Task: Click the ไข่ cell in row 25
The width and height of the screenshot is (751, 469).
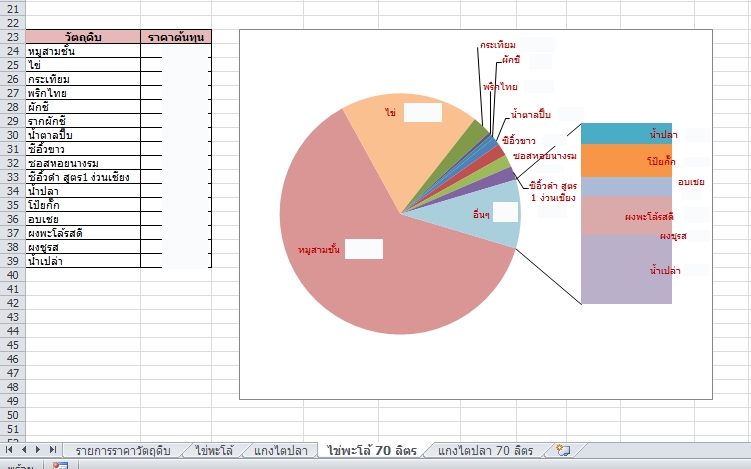Action: (x=83, y=65)
